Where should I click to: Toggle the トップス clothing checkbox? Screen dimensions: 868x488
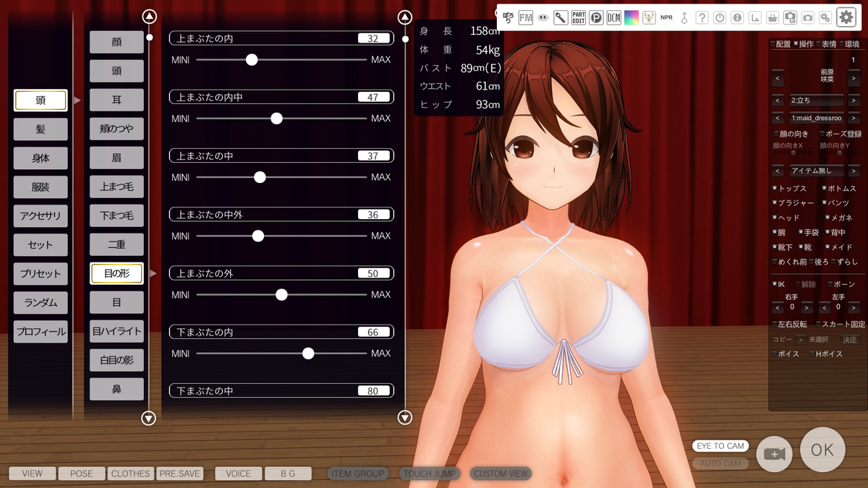pos(775,188)
